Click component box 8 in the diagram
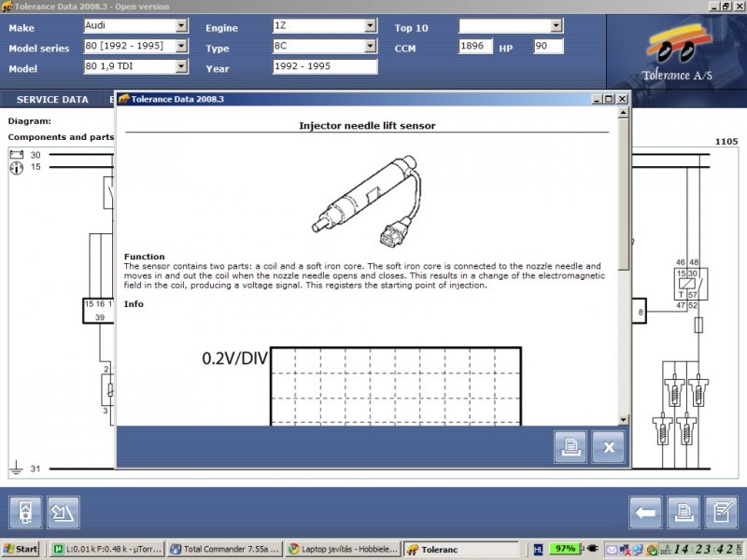Image resolution: width=747 pixels, height=560 pixels. coord(640,312)
